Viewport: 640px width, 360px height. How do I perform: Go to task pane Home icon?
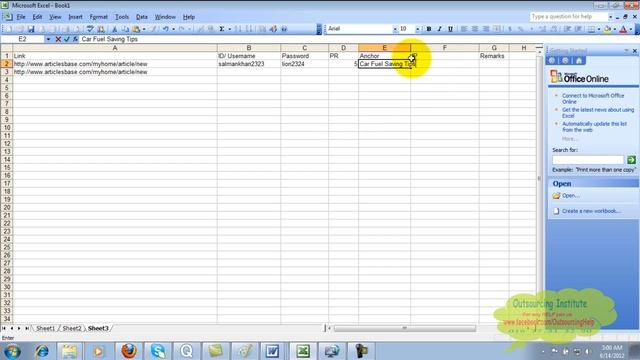(x=579, y=60)
